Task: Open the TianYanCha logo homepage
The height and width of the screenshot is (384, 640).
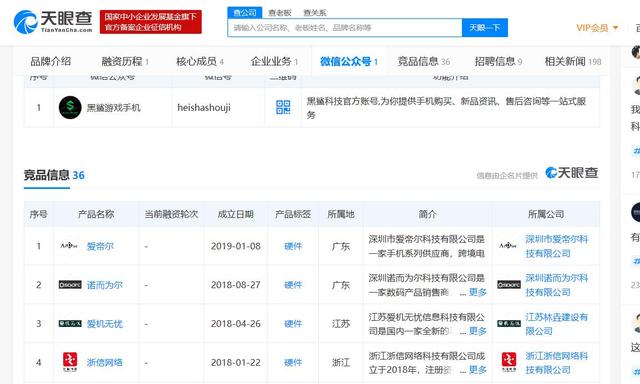Action: 53,22
